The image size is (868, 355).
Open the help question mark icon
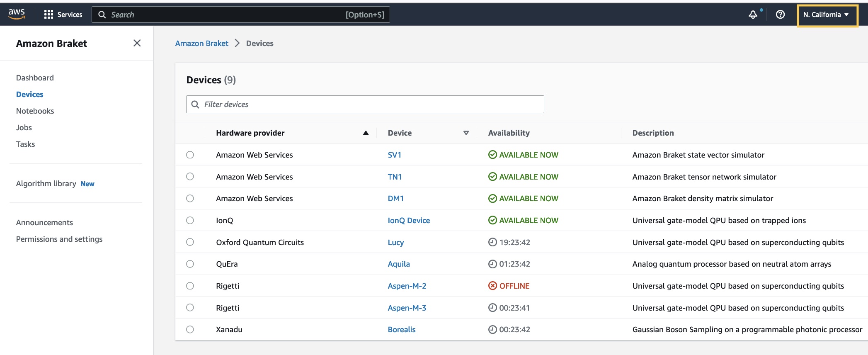[780, 15]
